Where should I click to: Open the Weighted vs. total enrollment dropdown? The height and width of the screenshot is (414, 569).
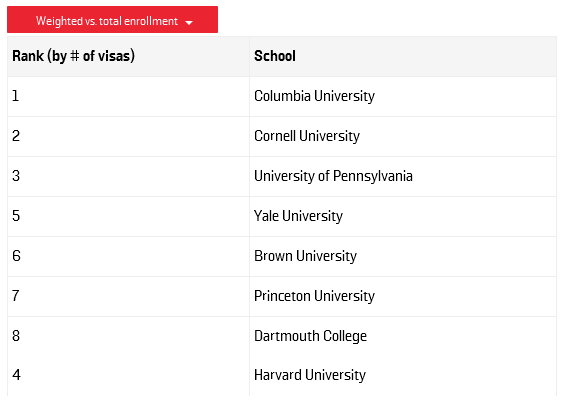click(x=112, y=20)
